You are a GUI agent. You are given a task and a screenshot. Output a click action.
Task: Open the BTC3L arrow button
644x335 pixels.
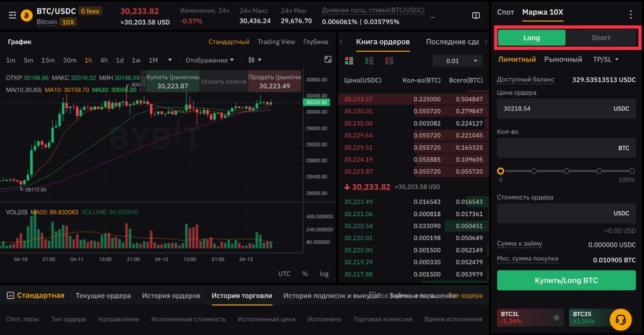556,318
